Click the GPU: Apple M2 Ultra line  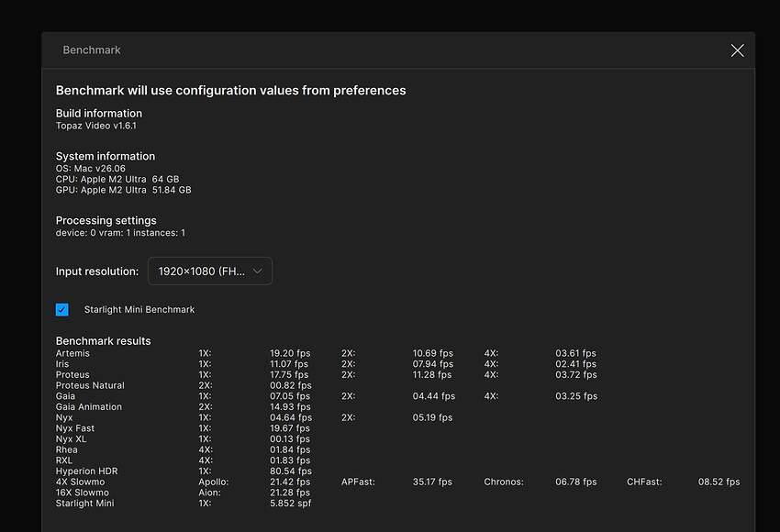[123, 190]
